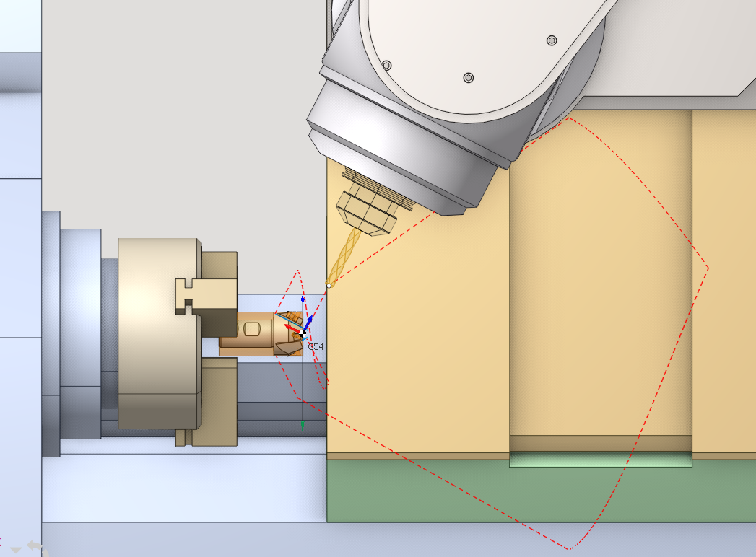Select the black-and-white origin marker
This screenshot has width=756, height=557.
coord(301,333)
